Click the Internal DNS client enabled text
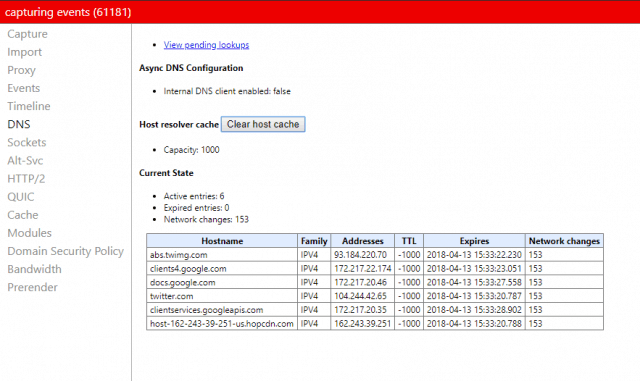 coord(227,91)
